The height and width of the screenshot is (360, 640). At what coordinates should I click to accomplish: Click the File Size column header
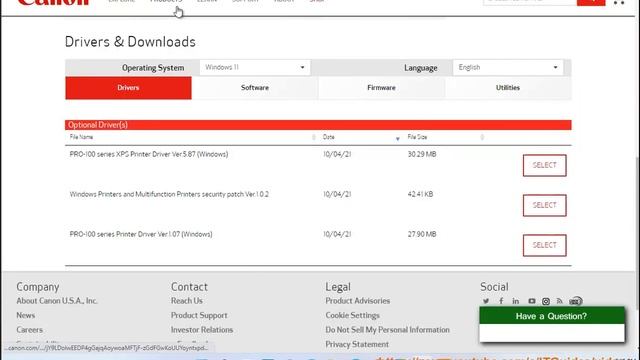(x=417, y=137)
